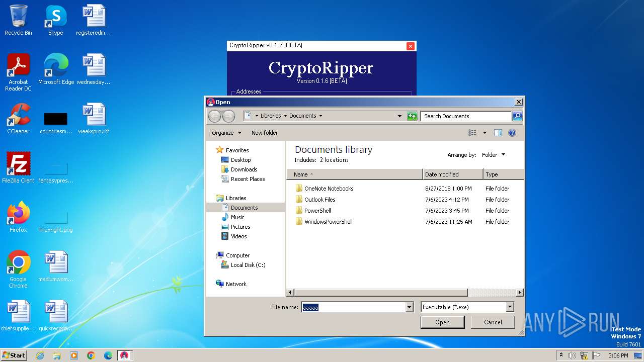The height and width of the screenshot is (362, 644).
Task: Close the CryptoRipper window
Action: (411, 46)
